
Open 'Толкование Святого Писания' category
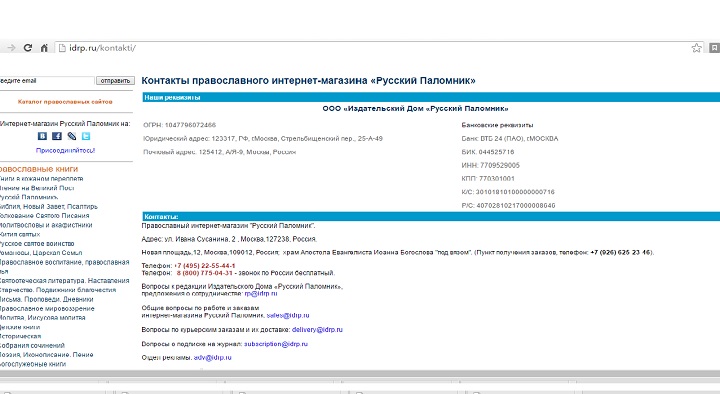[45, 215]
